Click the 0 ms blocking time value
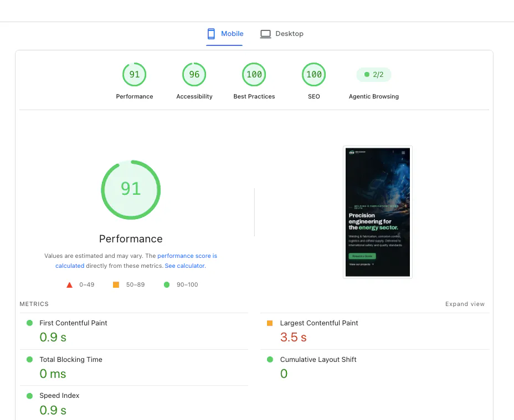The width and height of the screenshot is (514, 420). point(53,374)
